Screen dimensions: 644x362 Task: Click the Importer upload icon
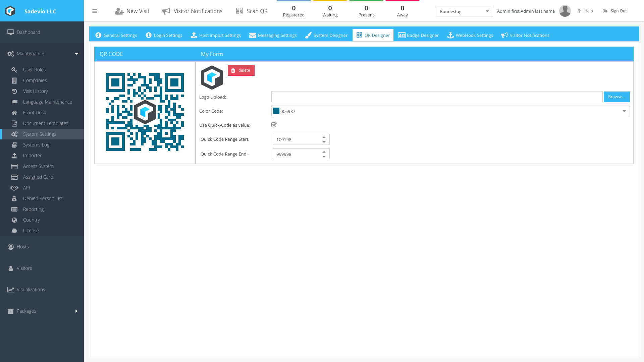click(14, 156)
